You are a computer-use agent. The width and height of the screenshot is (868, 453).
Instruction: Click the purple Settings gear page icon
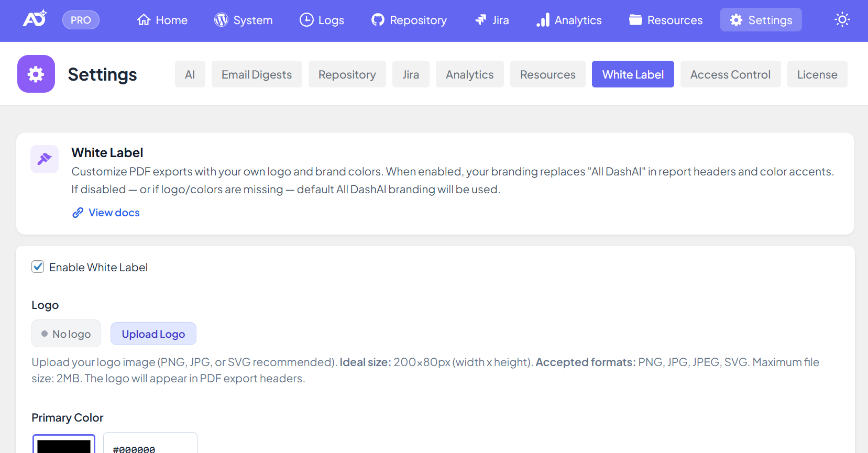pos(36,74)
